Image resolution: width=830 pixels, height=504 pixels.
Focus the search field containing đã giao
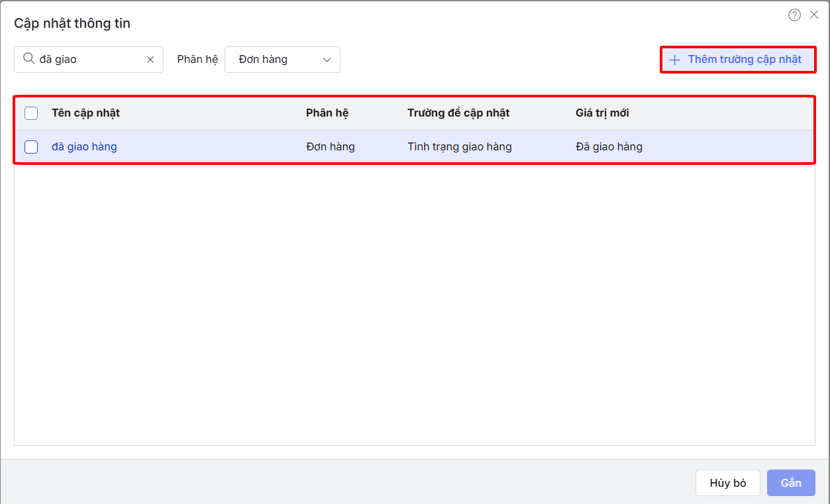89,60
